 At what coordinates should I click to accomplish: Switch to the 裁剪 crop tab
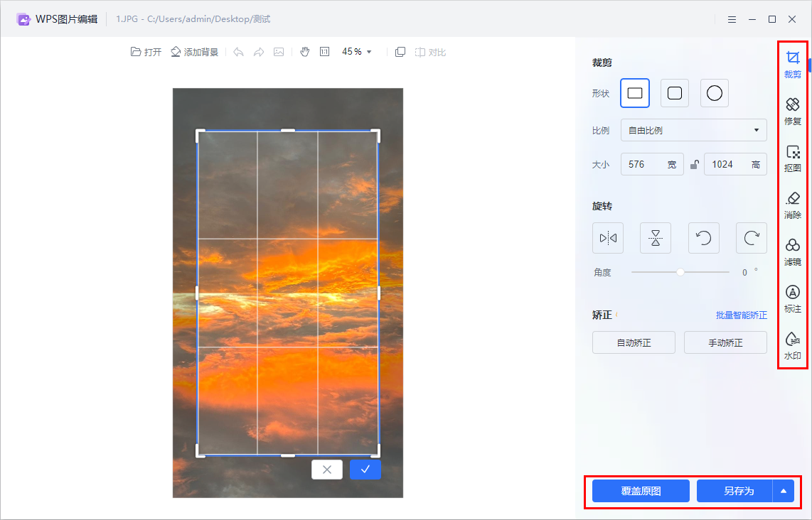[x=792, y=64]
